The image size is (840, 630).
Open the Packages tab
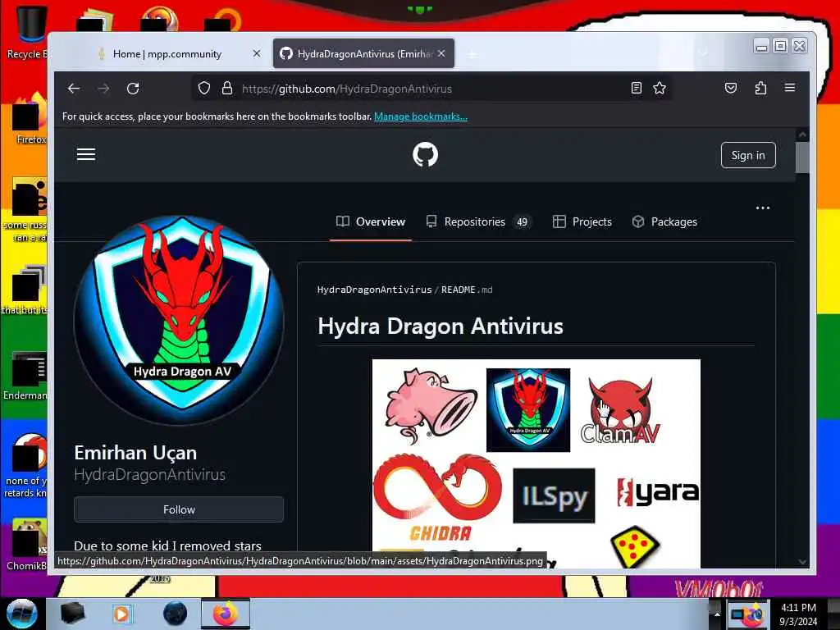(x=664, y=221)
